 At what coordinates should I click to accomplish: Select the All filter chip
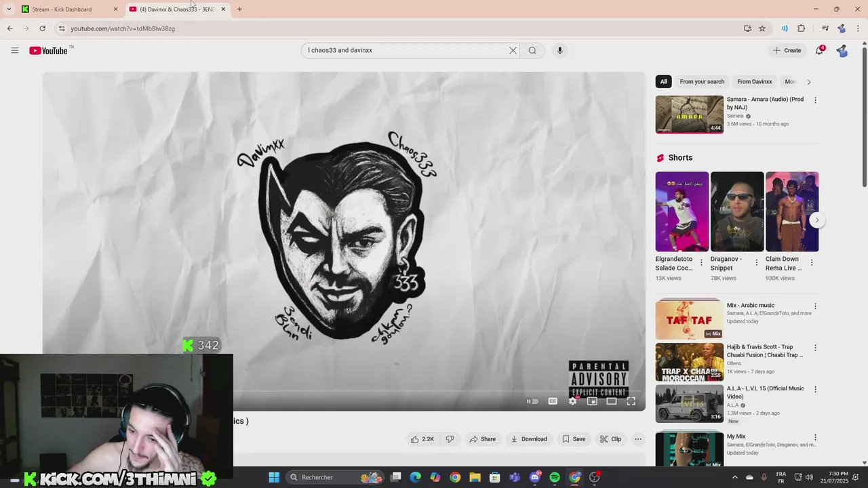coord(664,81)
